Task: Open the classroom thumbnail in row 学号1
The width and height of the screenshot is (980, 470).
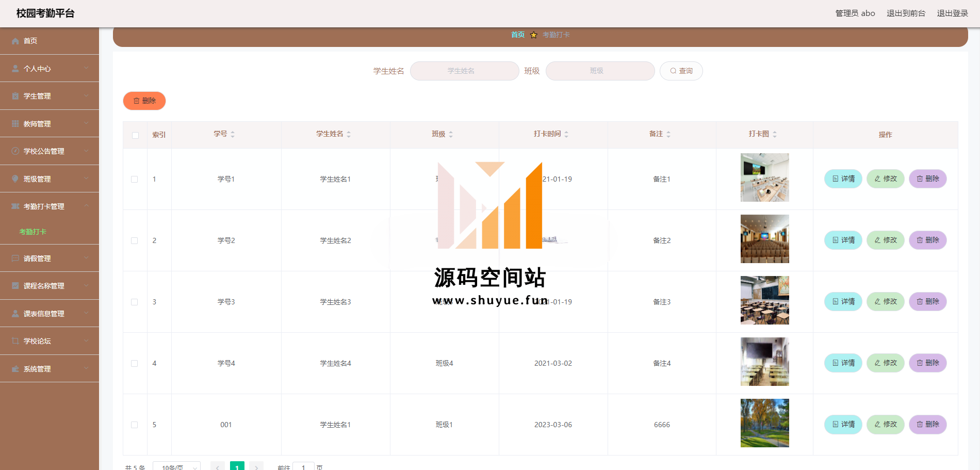Action: point(765,177)
